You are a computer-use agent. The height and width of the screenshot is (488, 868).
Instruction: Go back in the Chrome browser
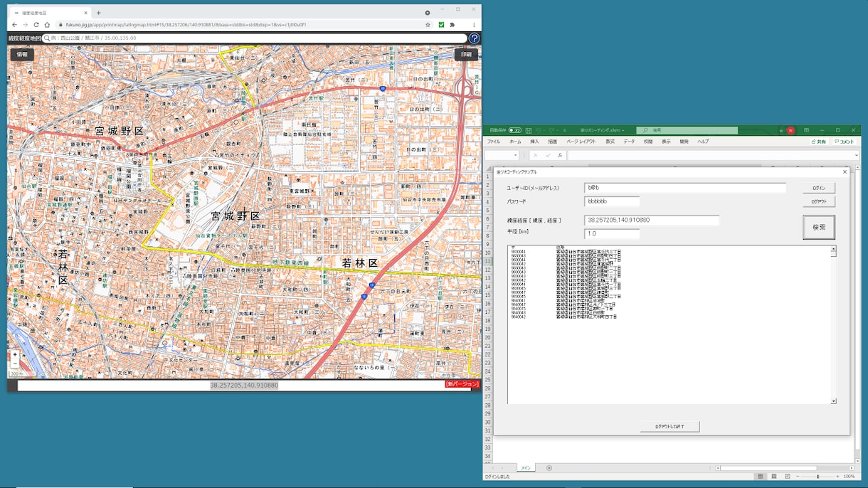14,25
